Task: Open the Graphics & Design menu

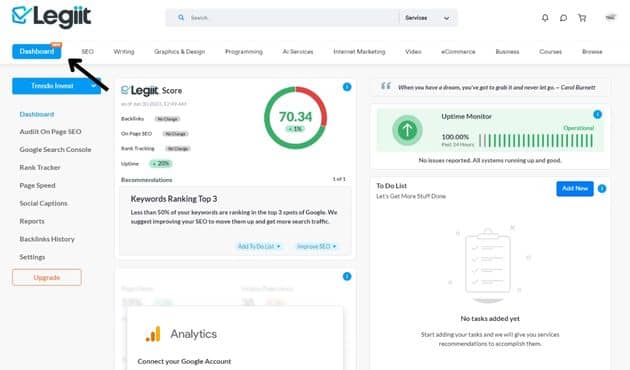Action: 180,51
